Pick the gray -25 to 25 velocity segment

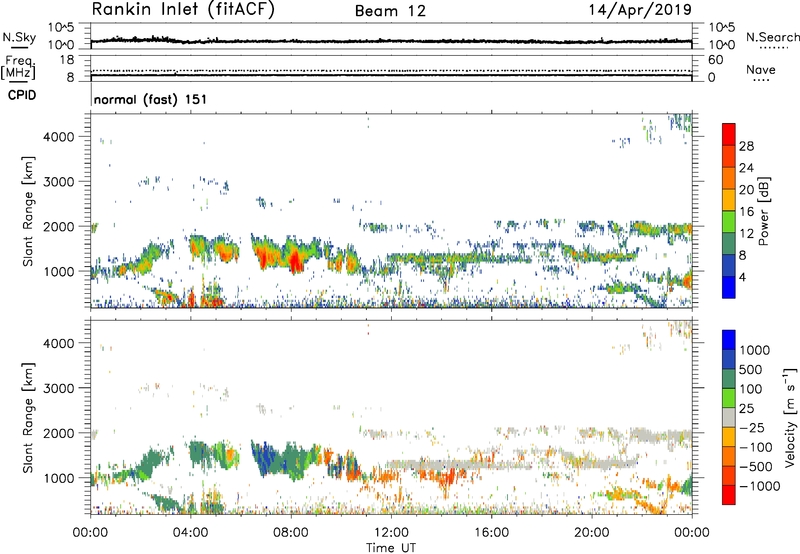point(729,418)
